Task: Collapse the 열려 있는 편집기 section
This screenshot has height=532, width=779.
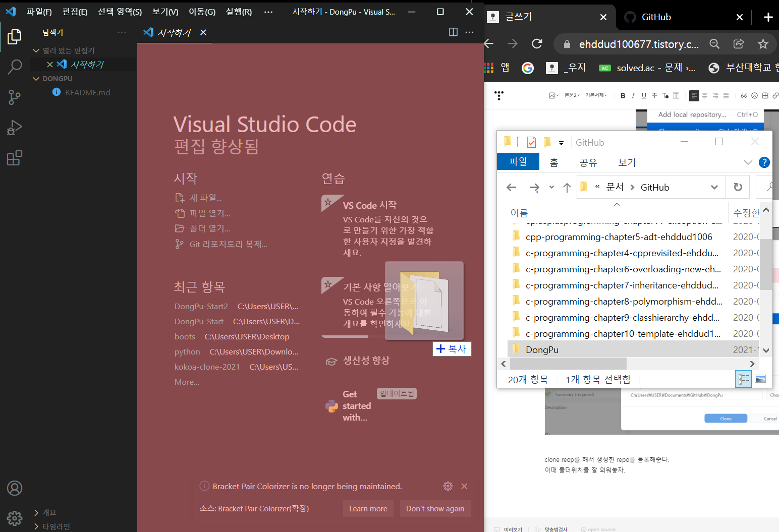Action: [x=68, y=50]
